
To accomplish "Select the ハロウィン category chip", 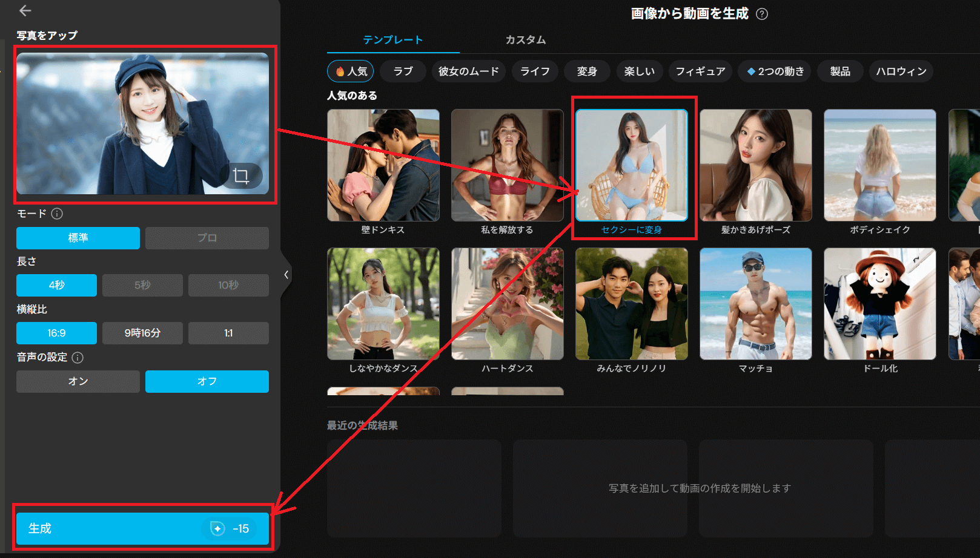I will tap(901, 71).
